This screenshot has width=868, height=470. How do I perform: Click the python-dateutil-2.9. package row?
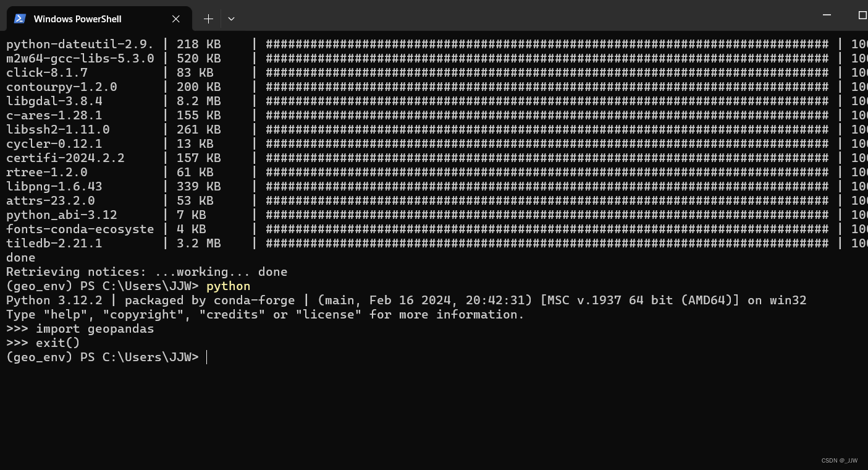tap(437, 44)
